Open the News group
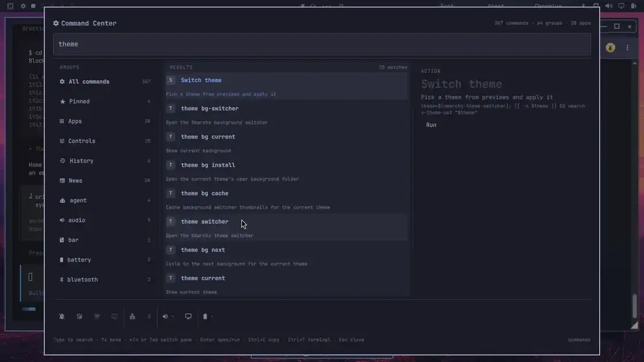644x362 pixels. click(105, 180)
